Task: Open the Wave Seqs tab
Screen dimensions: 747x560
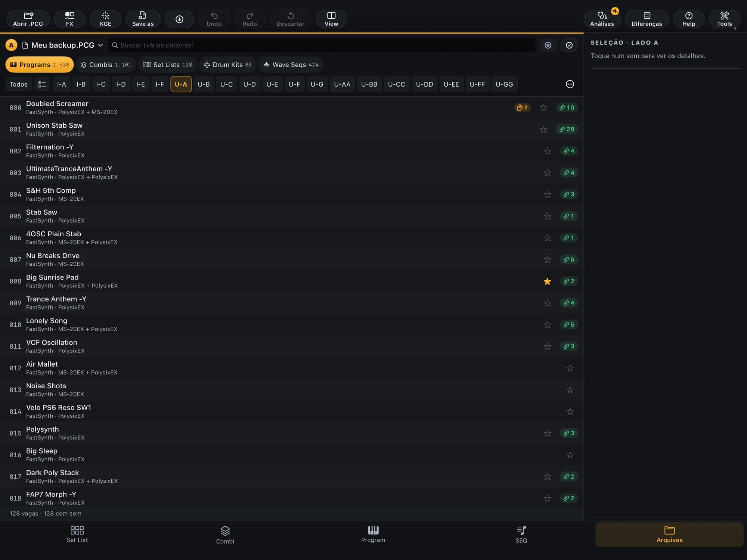Action: [x=291, y=65]
